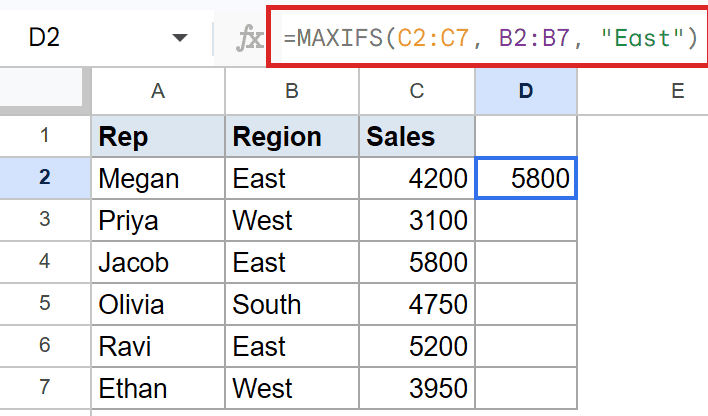Screen dimensions: 708x416
Task: Select cell containing Jacob
Action: [x=158, y=262]
